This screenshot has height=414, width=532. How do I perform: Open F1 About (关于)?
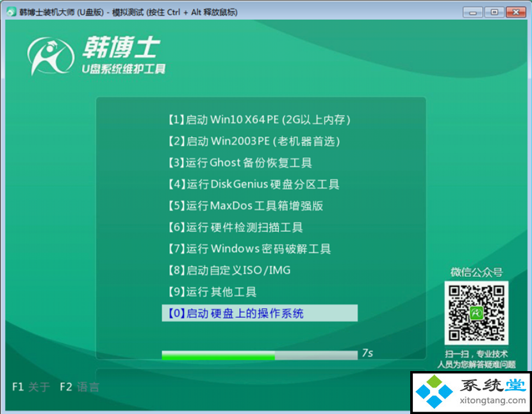[x=31, y=386]
